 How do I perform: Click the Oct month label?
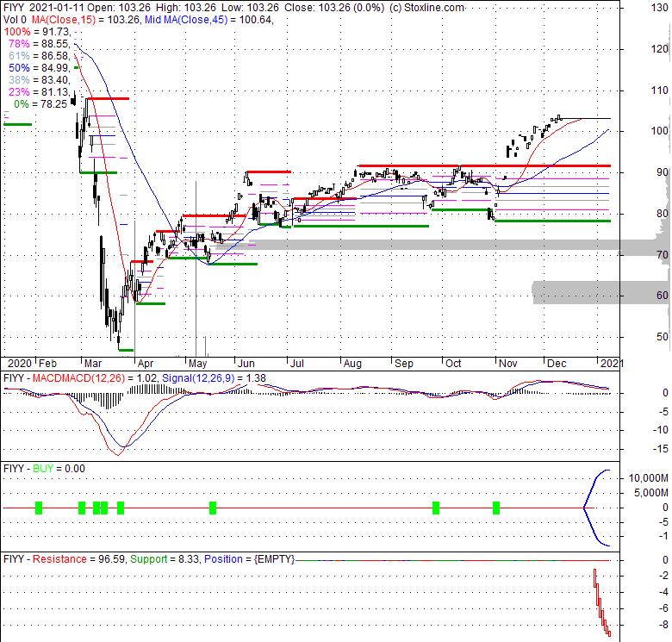point(453,364)
